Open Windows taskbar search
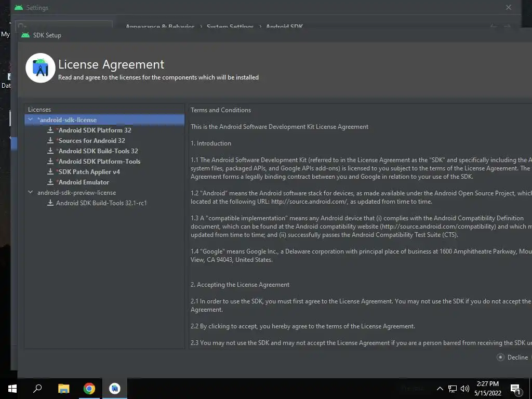532x399 pixels. 37,388
